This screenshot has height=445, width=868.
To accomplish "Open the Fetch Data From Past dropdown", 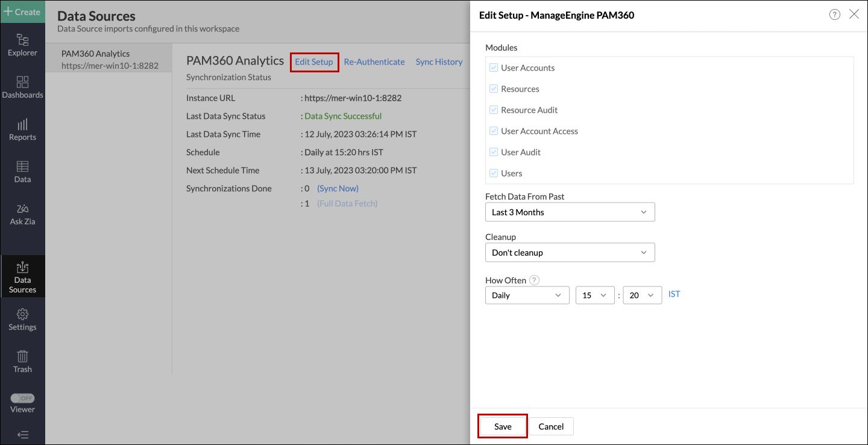I will pos(570,212).
